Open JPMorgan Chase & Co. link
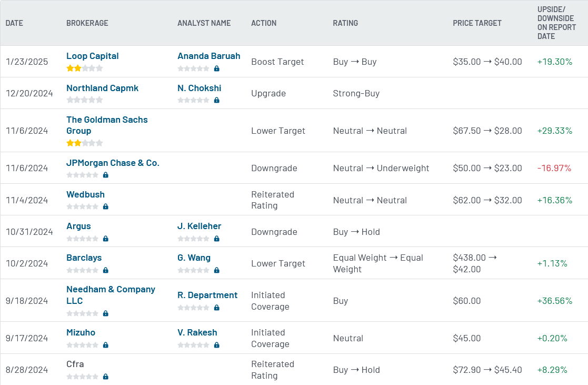 [113, 163]
